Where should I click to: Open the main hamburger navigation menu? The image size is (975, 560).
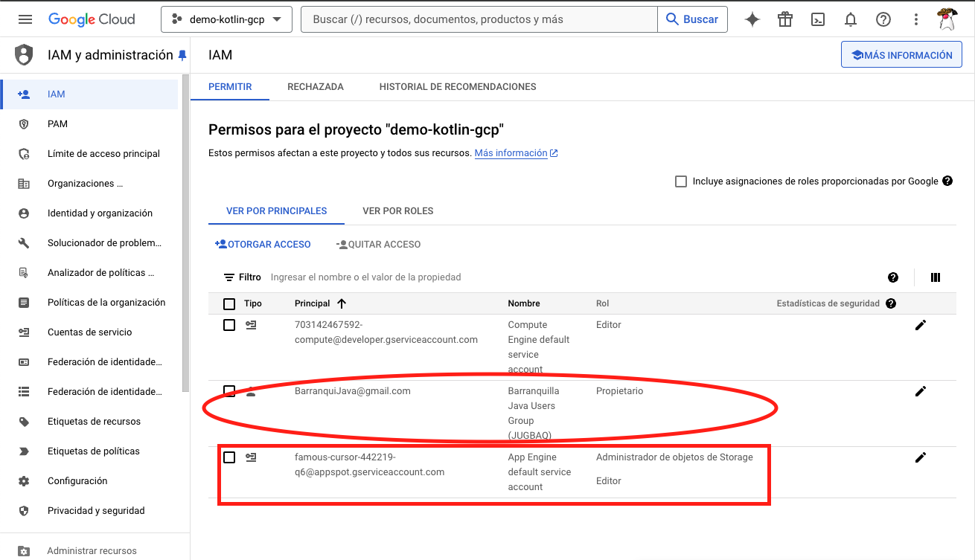tap(25, 19)
